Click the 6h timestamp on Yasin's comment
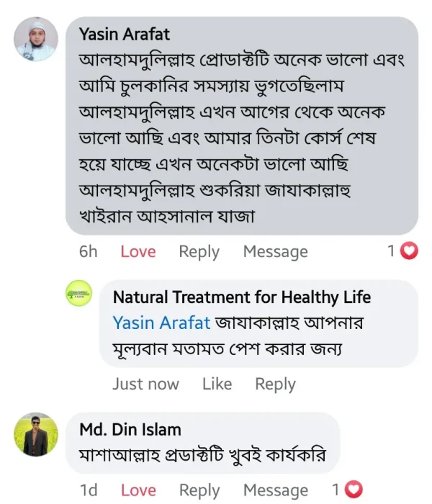 click(x=88, y=251)
